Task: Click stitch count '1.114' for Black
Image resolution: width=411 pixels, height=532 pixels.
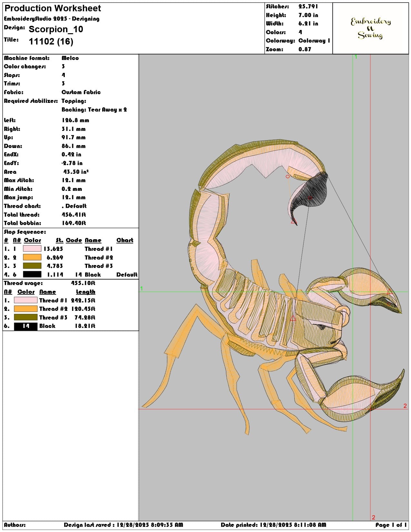Action: (55, 275)
